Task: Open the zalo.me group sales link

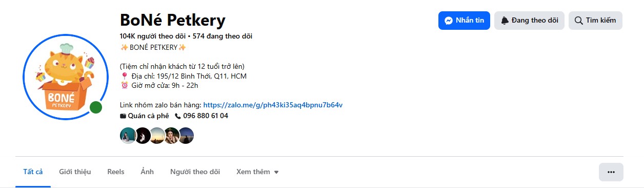Action: click(273, 105)
